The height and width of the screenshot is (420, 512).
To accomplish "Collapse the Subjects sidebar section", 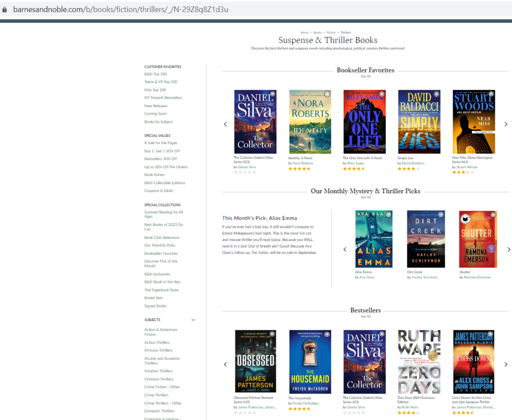I will point(193,320).
